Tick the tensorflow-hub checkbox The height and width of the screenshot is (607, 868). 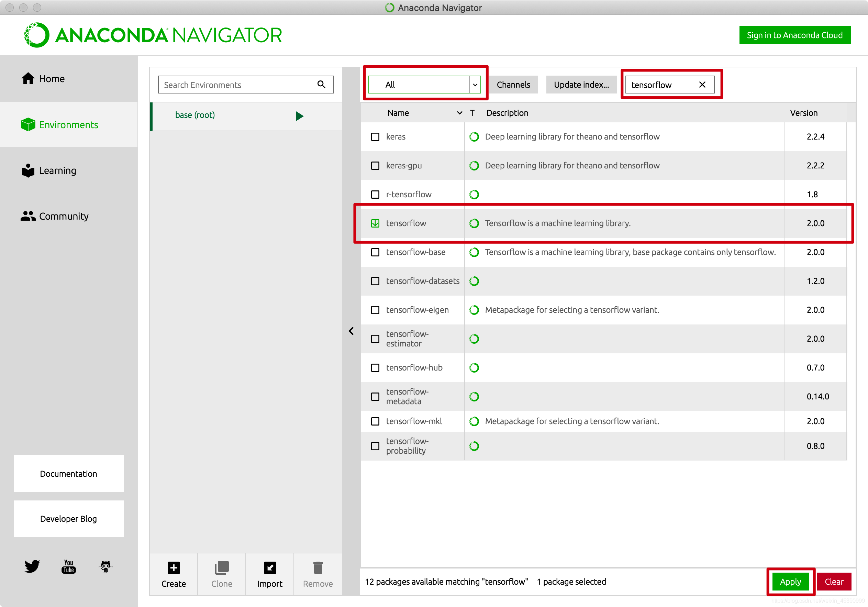coord(375,368)
